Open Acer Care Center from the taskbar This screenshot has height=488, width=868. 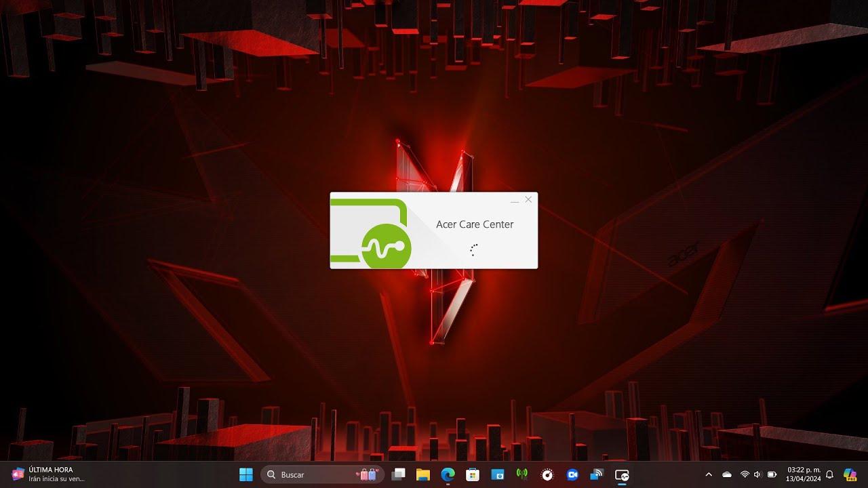pyautogui.click(x=621, y=474)
